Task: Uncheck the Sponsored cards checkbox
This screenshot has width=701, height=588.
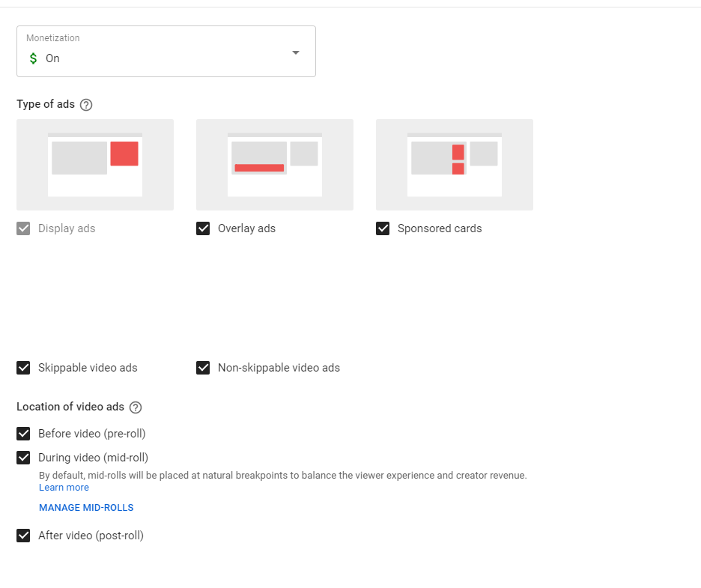Action: [383, 228]
